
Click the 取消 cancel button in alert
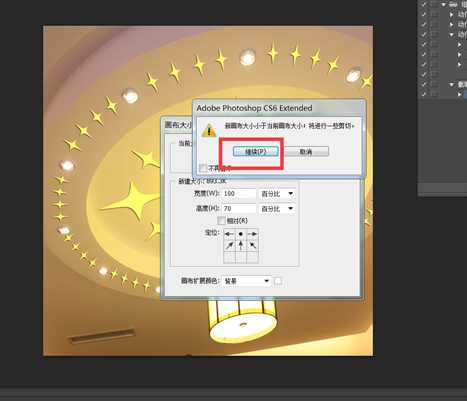(306, 152)
